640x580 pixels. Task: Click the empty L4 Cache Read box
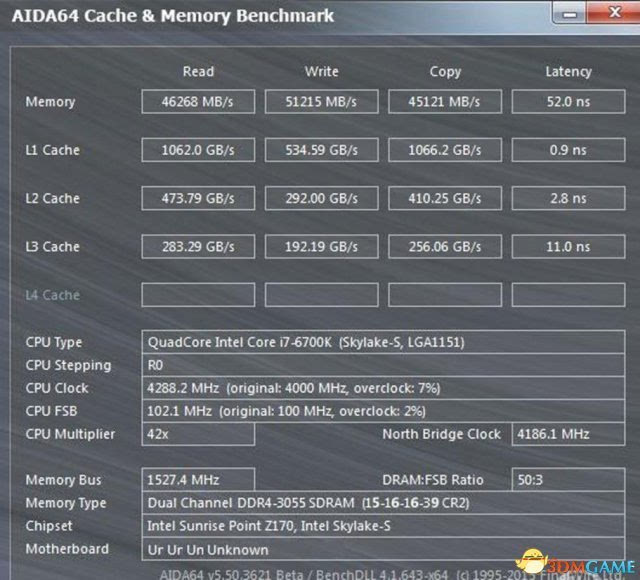click(198, 295)
